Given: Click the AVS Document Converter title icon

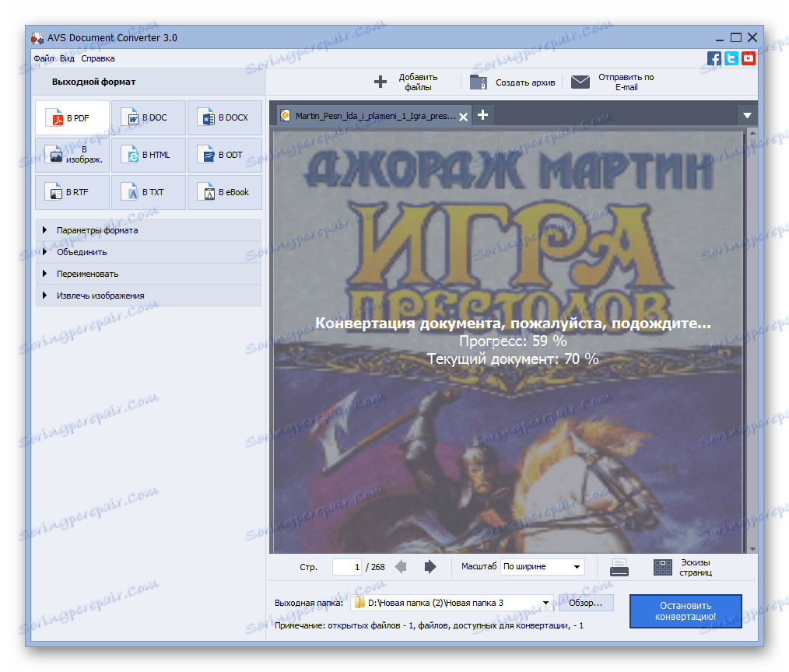Looking at the screenshot, I should (37, 38).
